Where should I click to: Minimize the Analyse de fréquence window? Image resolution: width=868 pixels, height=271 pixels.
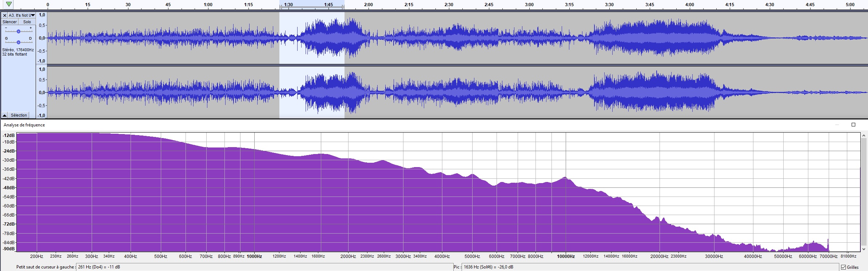(837, 125)
